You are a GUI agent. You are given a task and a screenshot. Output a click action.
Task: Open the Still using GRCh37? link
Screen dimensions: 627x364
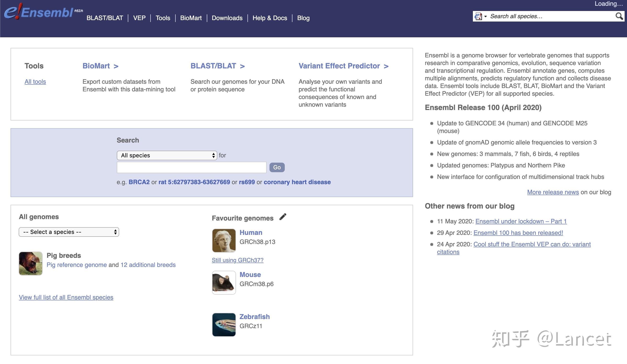point(238,260)
